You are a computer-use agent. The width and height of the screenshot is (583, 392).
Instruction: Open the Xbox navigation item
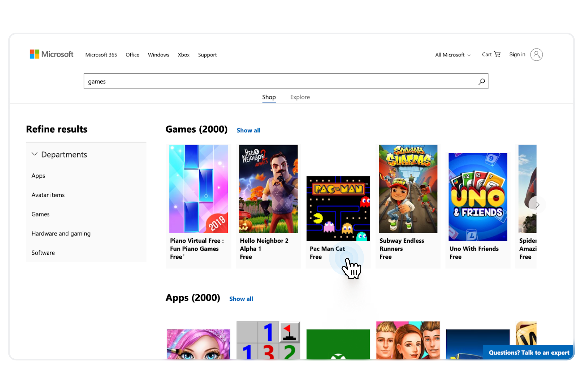coord(184,55)
